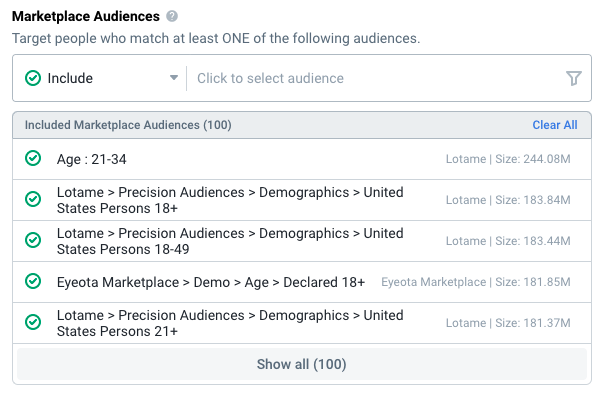Image resolution: width=611 pixels, height=407 pixels.
Task: Open the Include dropdown arrow
Action: [174, 78]
